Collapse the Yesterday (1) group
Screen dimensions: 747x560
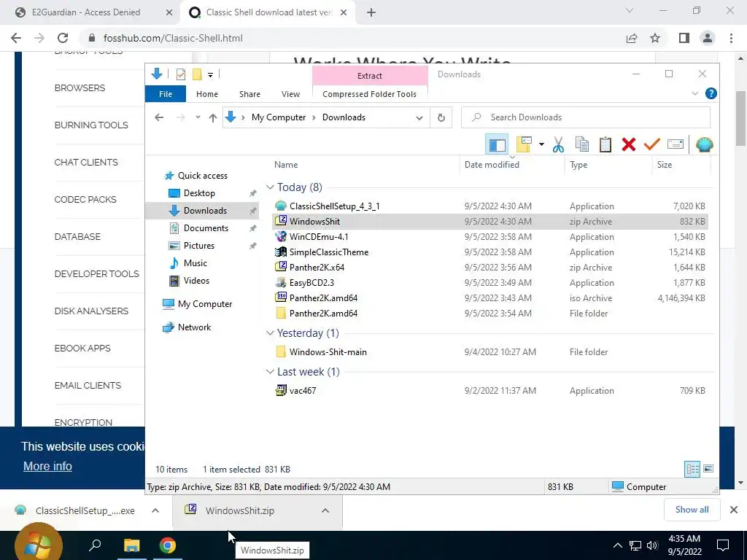pyautogui.click(x=270, y=332)
